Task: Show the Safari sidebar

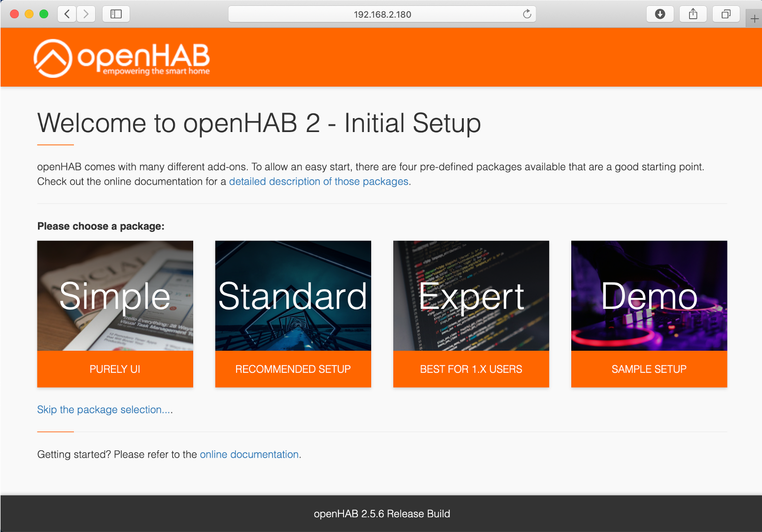Action: click(x=116, y=14)
